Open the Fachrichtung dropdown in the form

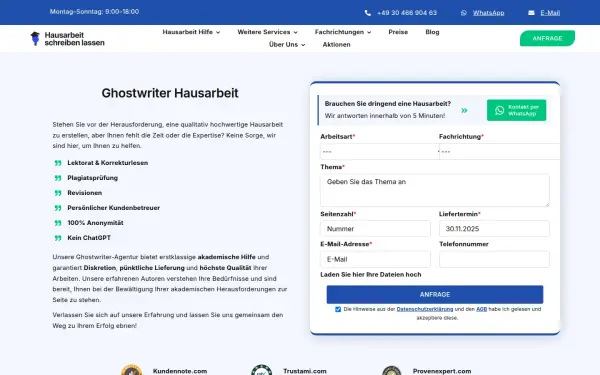coord(499,152)
